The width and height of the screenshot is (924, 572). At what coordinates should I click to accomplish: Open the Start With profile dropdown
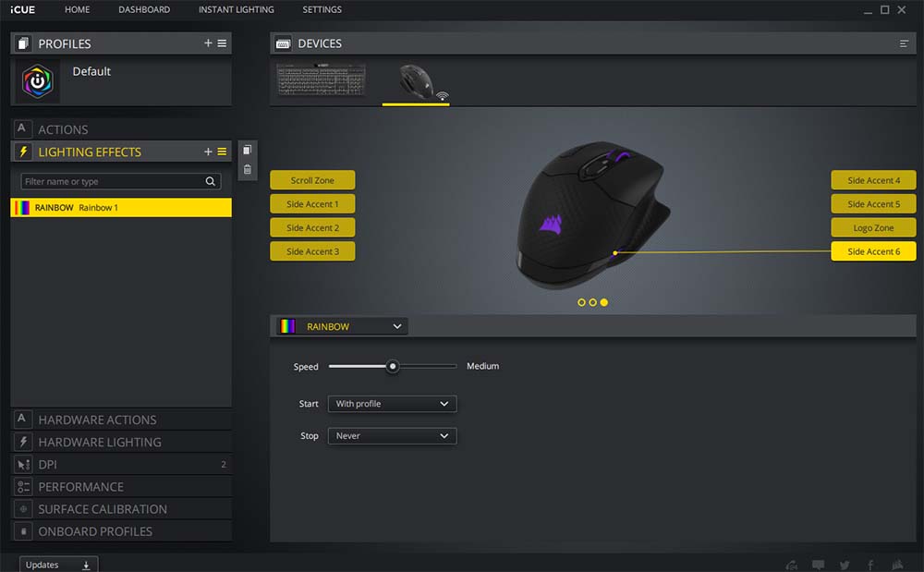click(392, 404)
